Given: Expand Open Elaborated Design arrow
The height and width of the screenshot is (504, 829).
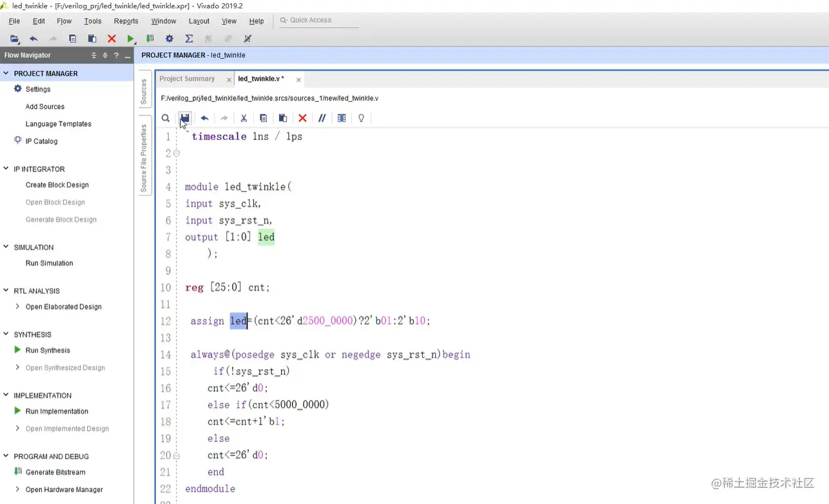Looking at the screenshot, I should [x=17, y=307].
